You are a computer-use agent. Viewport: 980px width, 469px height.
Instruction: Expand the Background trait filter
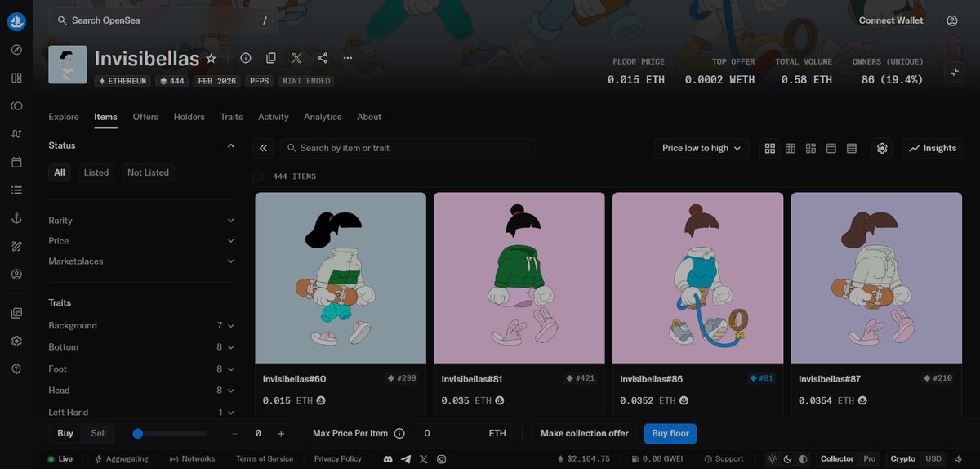[141, 325]
